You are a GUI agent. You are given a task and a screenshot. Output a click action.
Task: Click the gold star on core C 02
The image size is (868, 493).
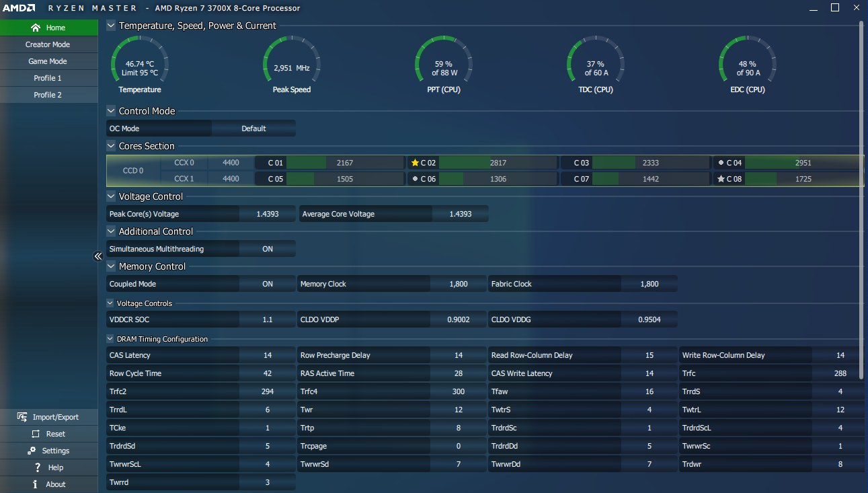[415, 163]
